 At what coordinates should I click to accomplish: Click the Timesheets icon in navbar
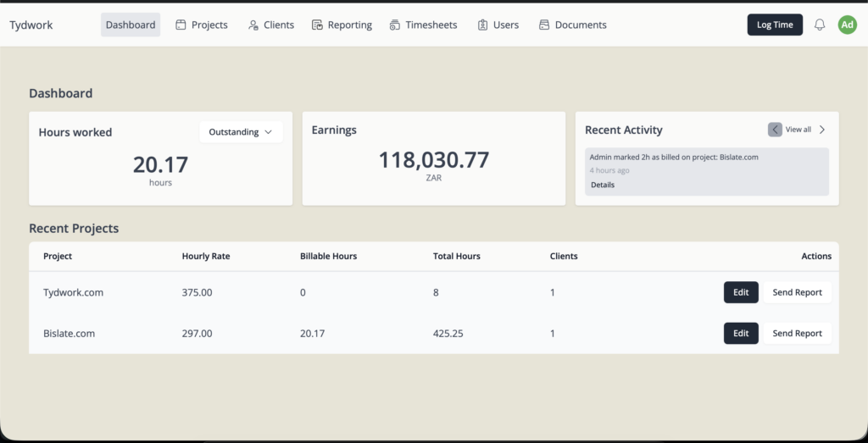pos(395,25)
